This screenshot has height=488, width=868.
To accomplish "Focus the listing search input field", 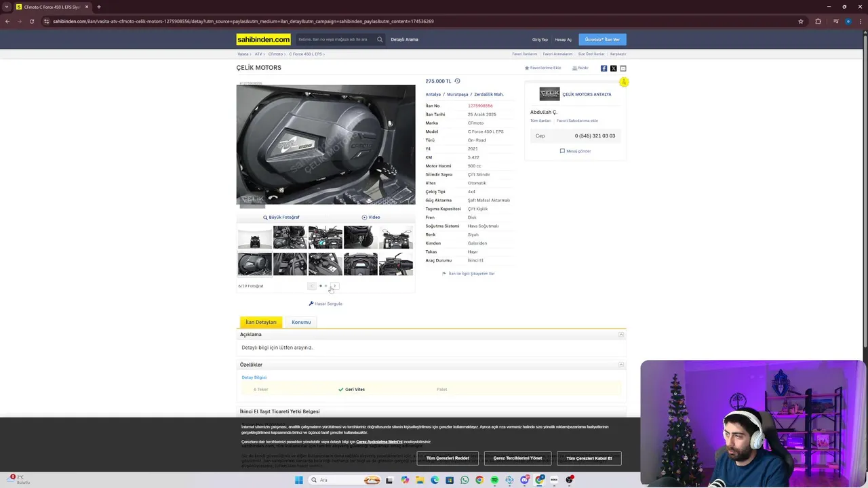I will tap(336, 39).
